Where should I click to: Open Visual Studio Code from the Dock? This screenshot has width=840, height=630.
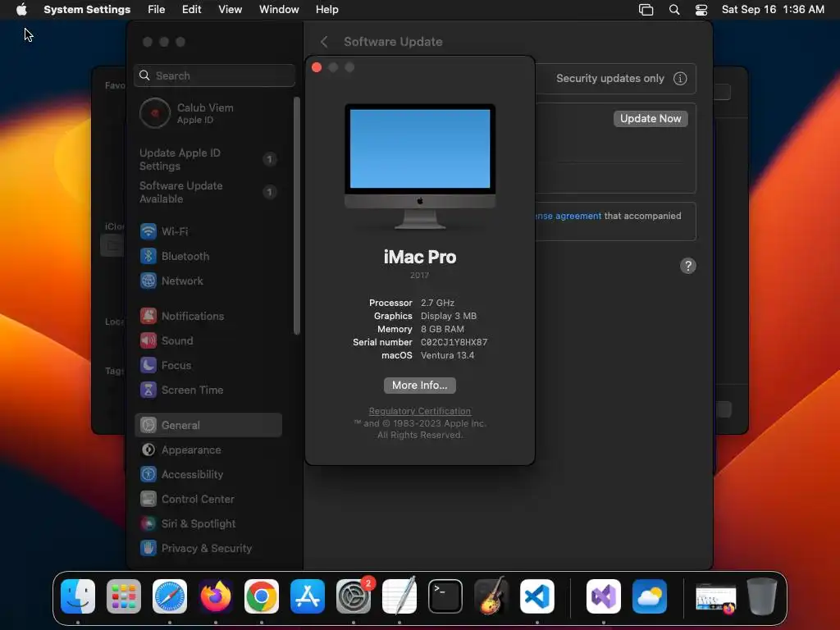(536, 596)
